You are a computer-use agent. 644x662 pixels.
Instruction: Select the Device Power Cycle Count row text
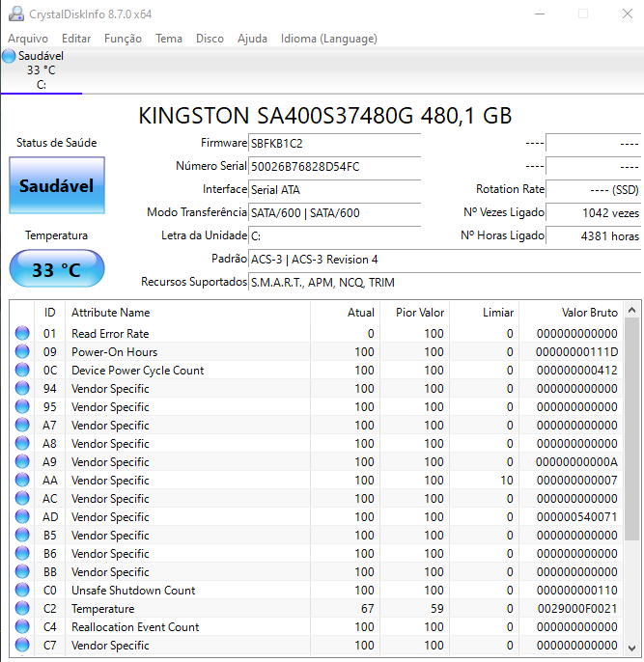pyautogui.click(x=138, y=371)
